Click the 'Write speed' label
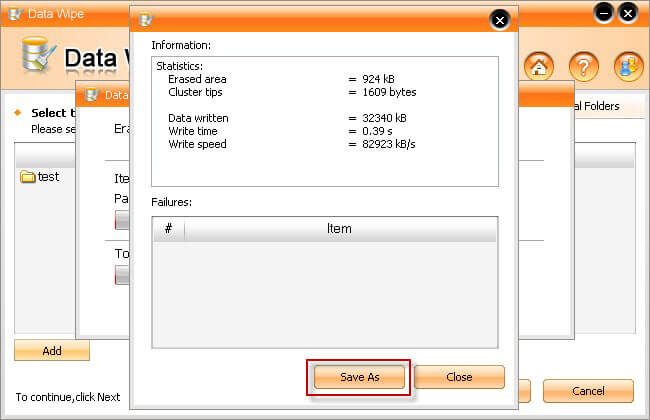This screenshot has width=650, height=420. click(197, 144)
